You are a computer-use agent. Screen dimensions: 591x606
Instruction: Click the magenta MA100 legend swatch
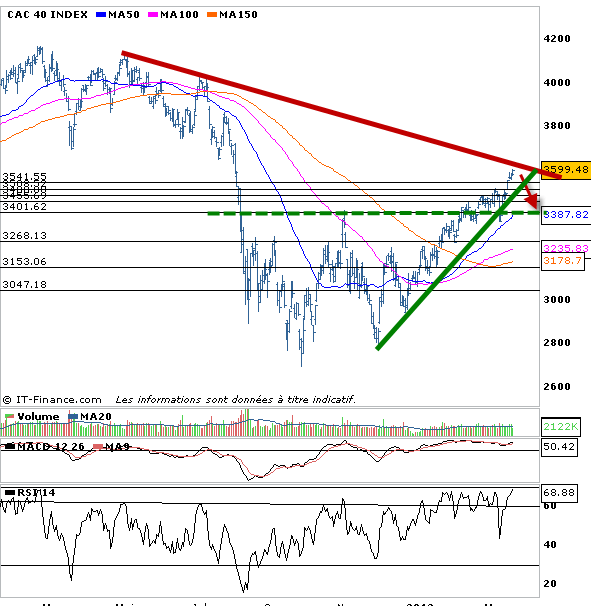tap(153, 15)
